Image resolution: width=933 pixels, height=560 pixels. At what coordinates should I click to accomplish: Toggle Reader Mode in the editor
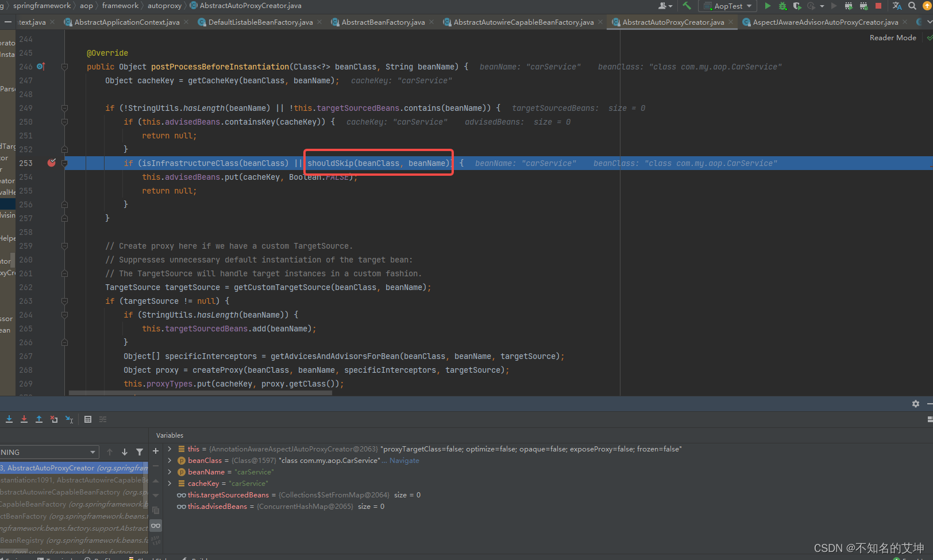893,38
